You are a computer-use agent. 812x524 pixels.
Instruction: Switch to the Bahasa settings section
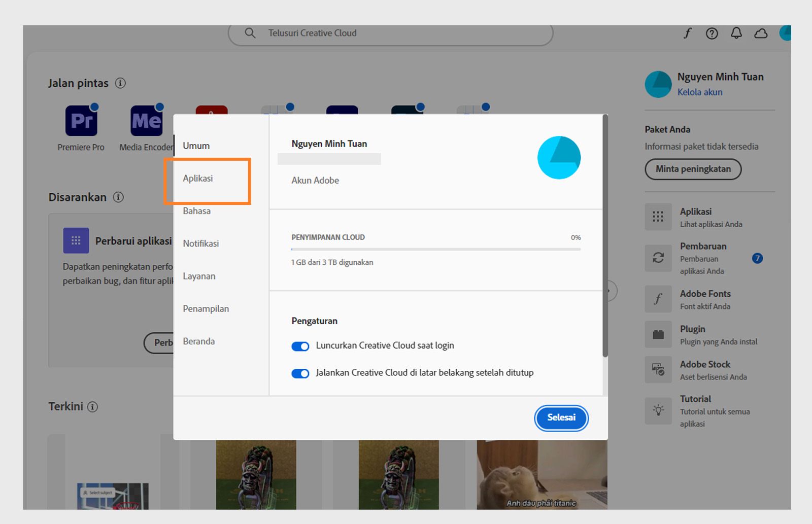tap(197, 211)
